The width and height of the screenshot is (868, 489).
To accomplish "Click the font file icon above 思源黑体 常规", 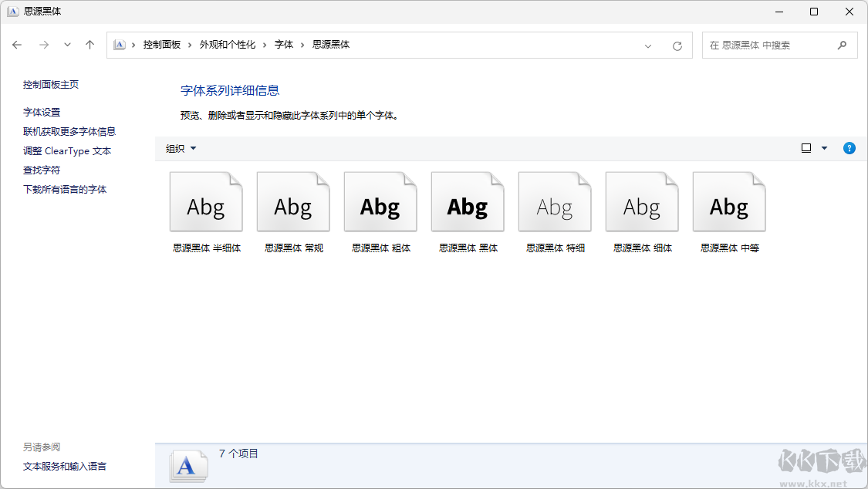I will pyautogui.click(x=293, y=200).
